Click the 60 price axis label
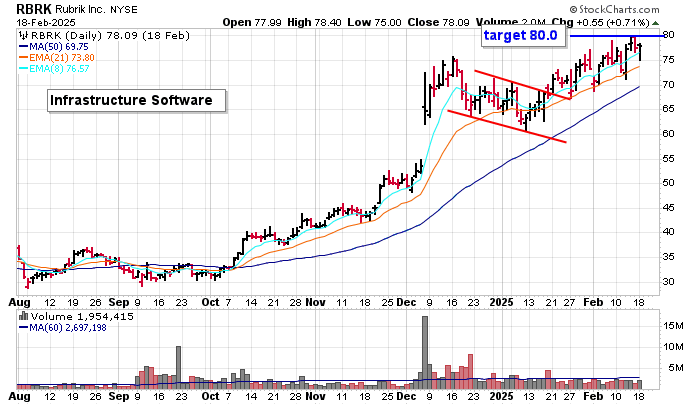 [668, 134]
